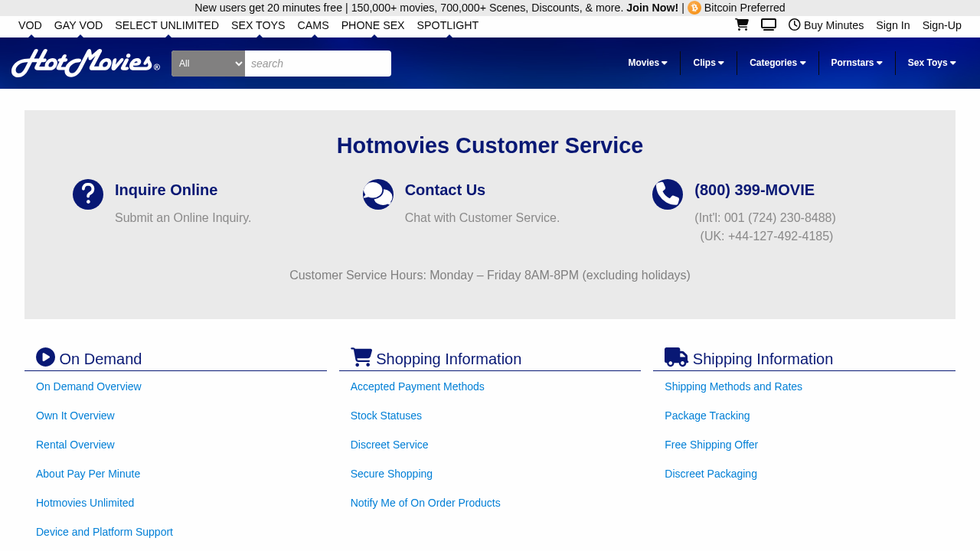The width and height of the screenshot is (980, 551).
Task: Click the cart icon beside Shopping Information
Action: [361, 357]
